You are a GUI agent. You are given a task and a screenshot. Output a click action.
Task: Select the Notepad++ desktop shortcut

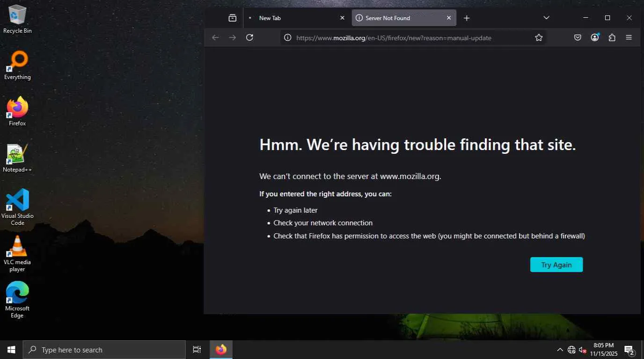pyautogui.click(x=17, y=158)
